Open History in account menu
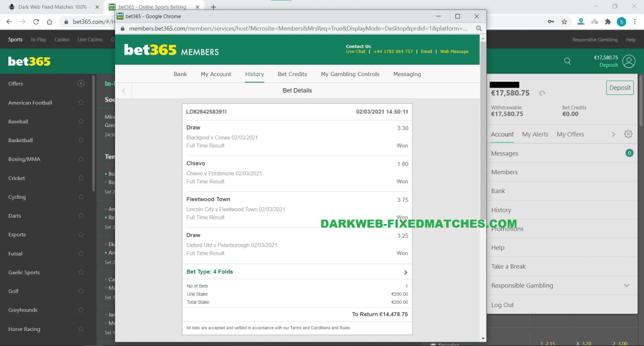Viewport: 644px width, 346px height. [501, 210]
